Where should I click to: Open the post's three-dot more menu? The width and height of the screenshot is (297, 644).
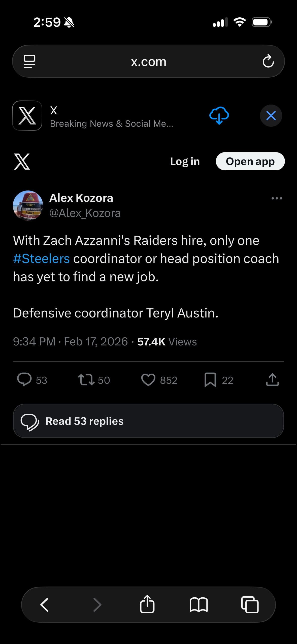(x=277, y=198)
